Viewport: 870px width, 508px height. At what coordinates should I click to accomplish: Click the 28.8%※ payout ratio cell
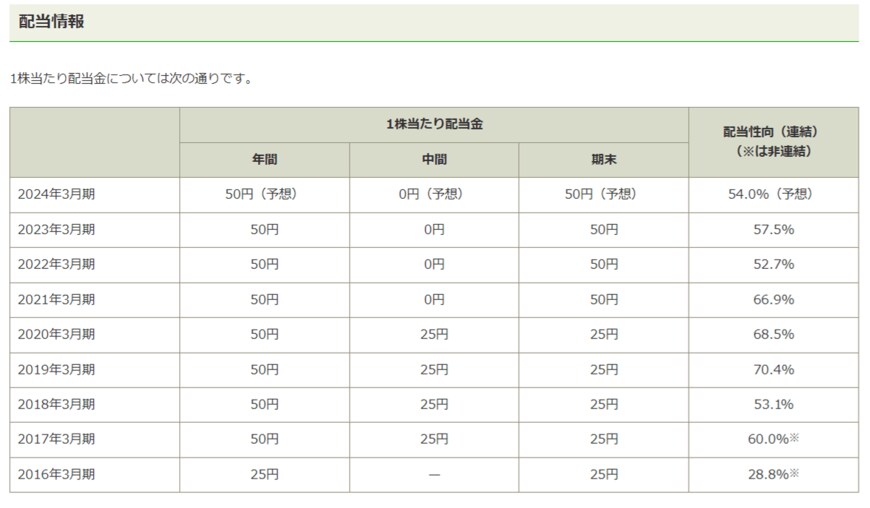pos(773,475)
